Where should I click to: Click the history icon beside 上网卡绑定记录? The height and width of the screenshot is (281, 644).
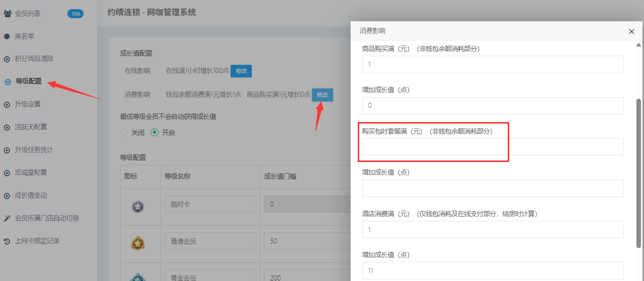7,241
